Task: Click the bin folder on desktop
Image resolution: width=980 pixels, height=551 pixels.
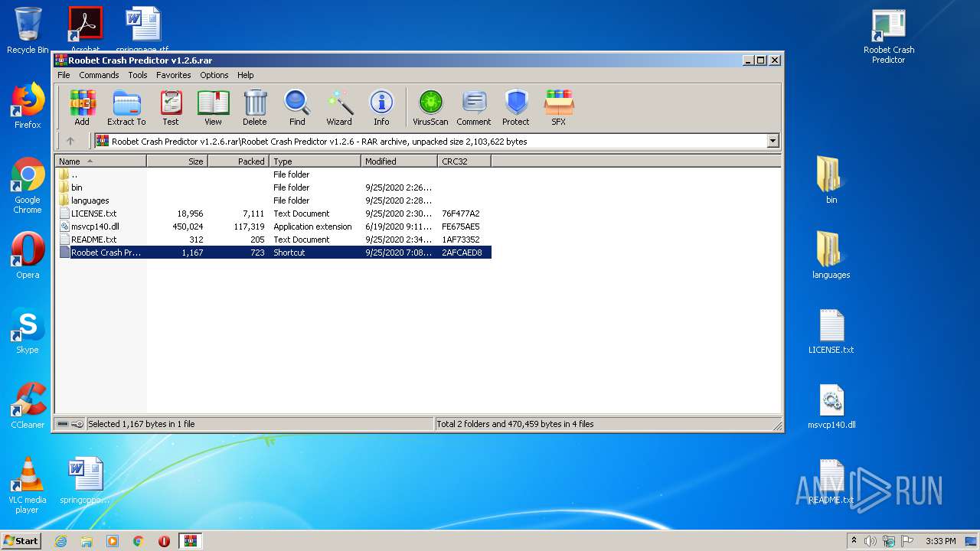Action: [x=831, y=180]
